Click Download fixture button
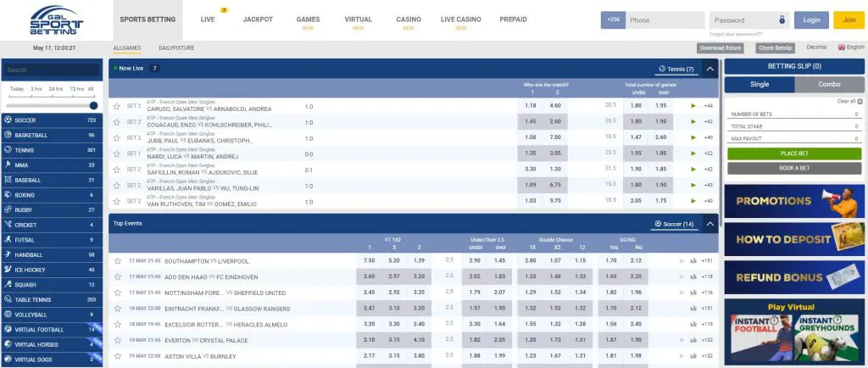The height and width of the screenshot is (368, 868). click(721, 48)
